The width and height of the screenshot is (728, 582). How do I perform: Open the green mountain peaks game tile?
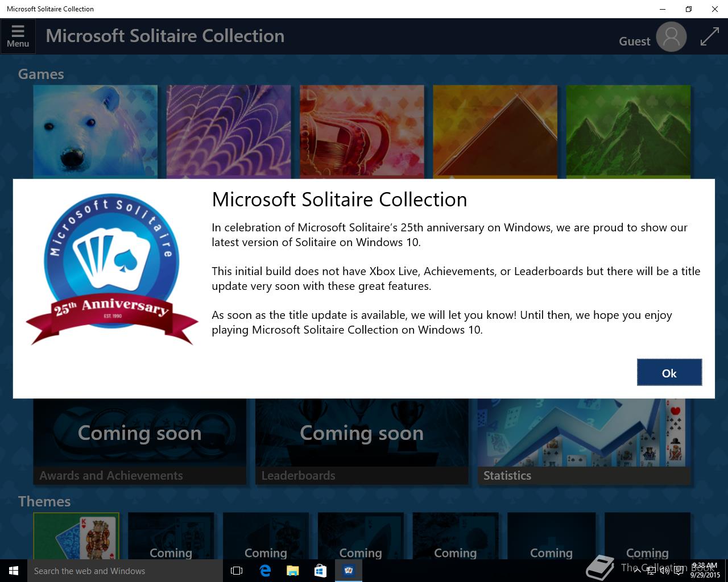[x=628, y=132]
